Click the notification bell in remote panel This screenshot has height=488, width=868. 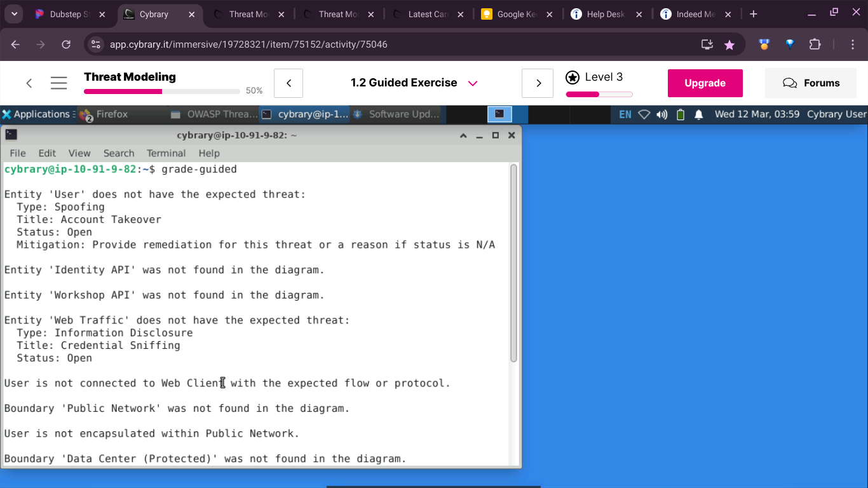(698, 114)
